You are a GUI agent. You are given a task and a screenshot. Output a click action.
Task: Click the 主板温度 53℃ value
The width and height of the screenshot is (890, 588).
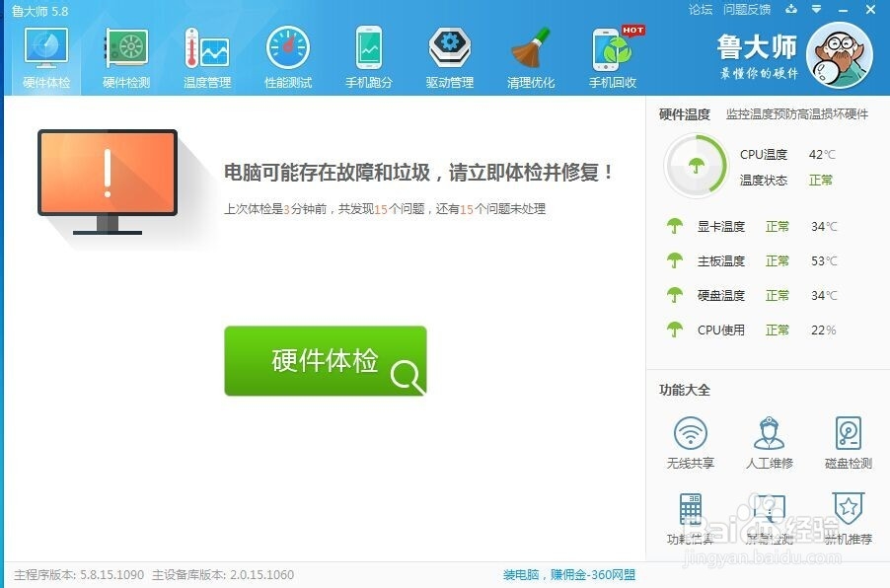pyautogui.click(x=824, y=261)
